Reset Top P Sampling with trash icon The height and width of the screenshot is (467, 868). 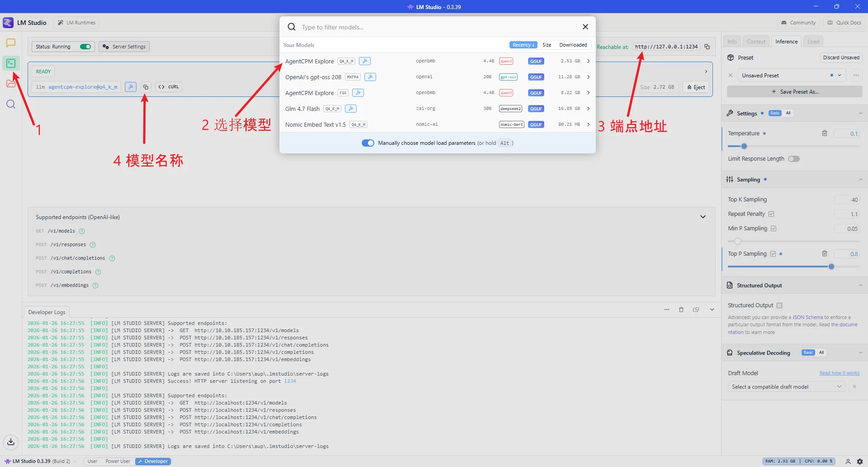(x=825, y=254)
